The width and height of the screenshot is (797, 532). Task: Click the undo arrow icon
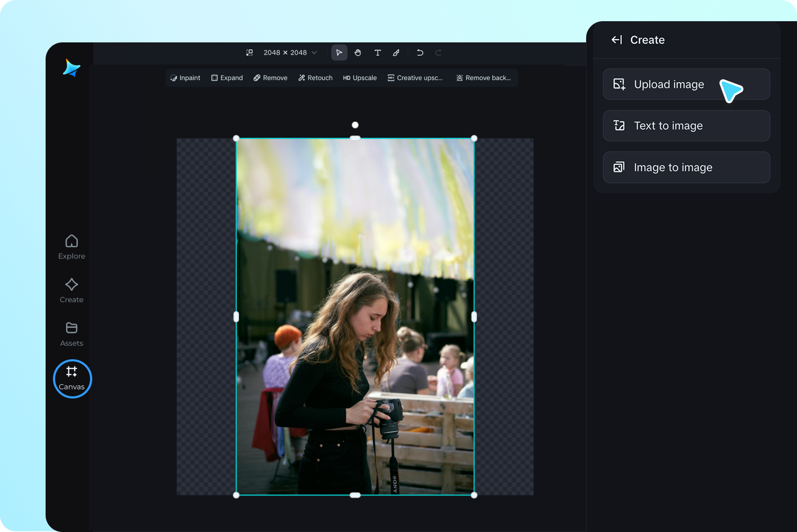420,52
